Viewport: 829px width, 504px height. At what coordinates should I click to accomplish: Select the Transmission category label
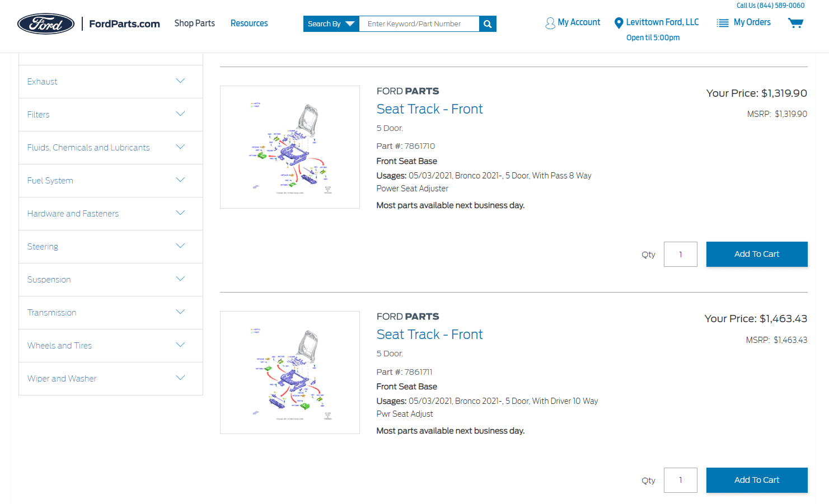tap(52, 313)
